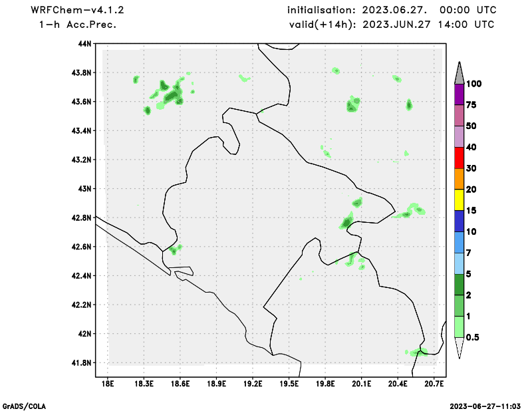532x411 pixels.
Task: Click the light green 0.5-1 color band
Action: [459, 327]
